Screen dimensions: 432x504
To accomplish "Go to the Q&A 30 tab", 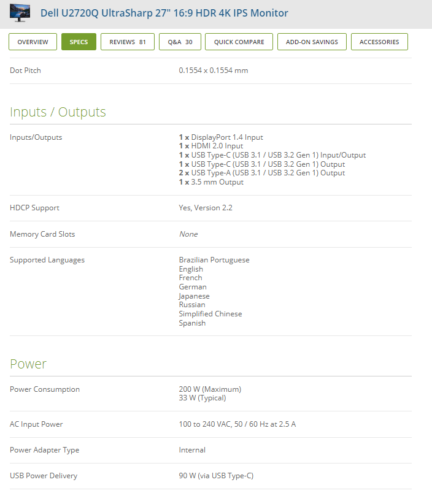I will [x=180, y=42].
